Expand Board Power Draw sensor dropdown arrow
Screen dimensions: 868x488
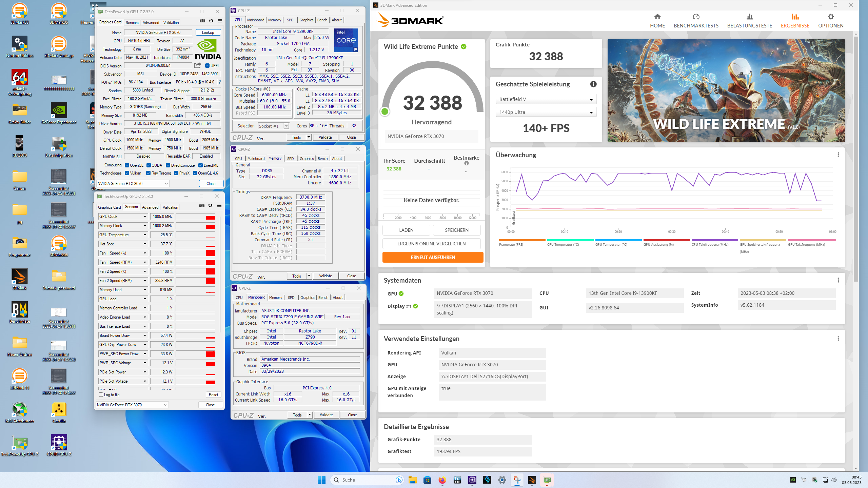pyautogui.click(x=145, y=335)
